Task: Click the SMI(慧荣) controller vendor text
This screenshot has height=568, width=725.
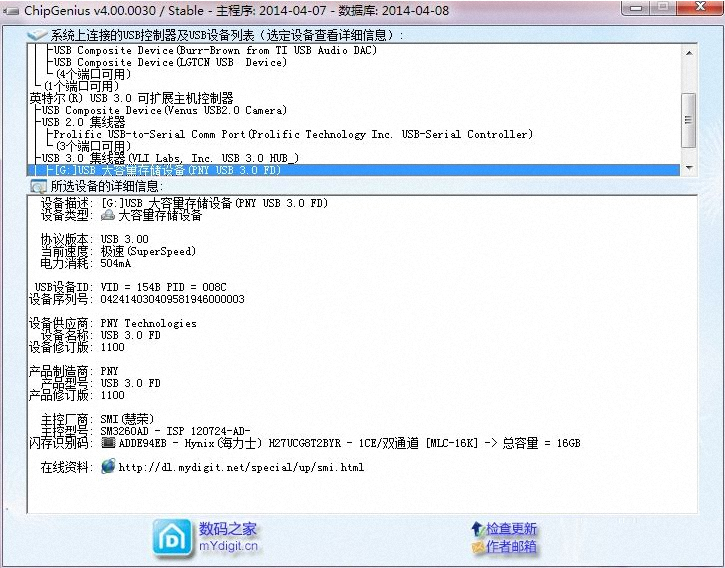Action: [127, 419]
